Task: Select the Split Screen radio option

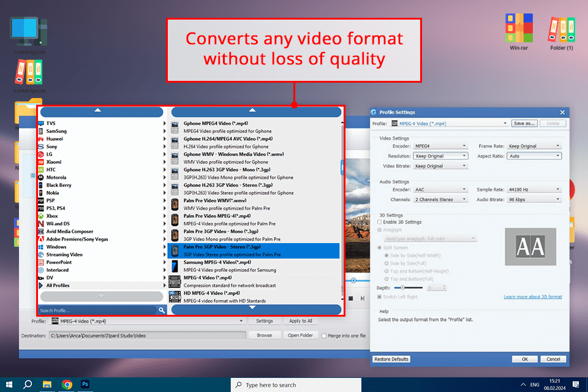Action: pyautogui.click(x=380, y=247)
